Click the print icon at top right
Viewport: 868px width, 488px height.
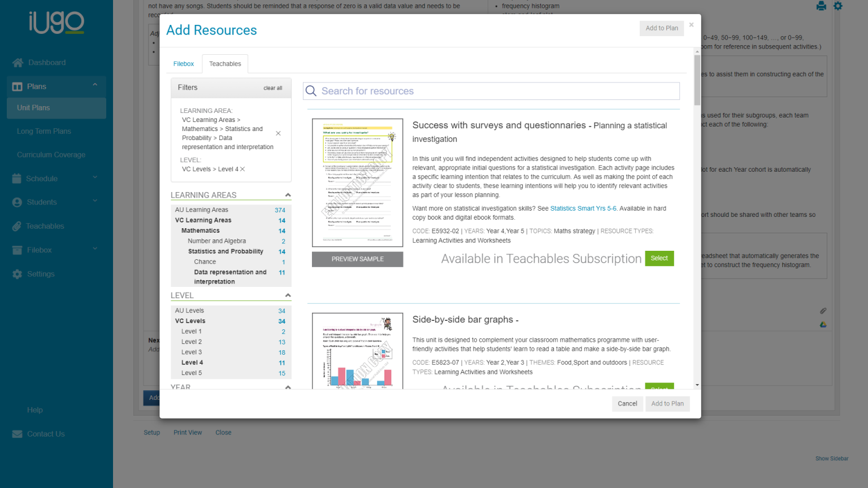tap(821, 6)
